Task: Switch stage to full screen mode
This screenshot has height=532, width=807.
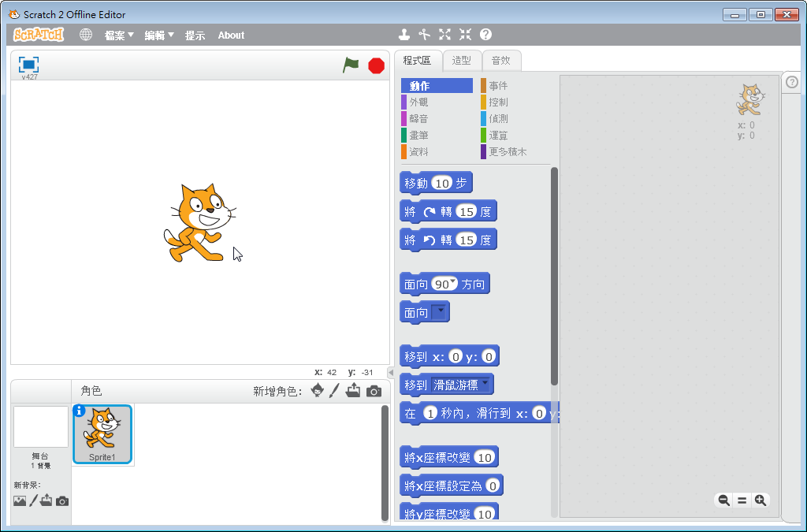Action: coord(29,65)
